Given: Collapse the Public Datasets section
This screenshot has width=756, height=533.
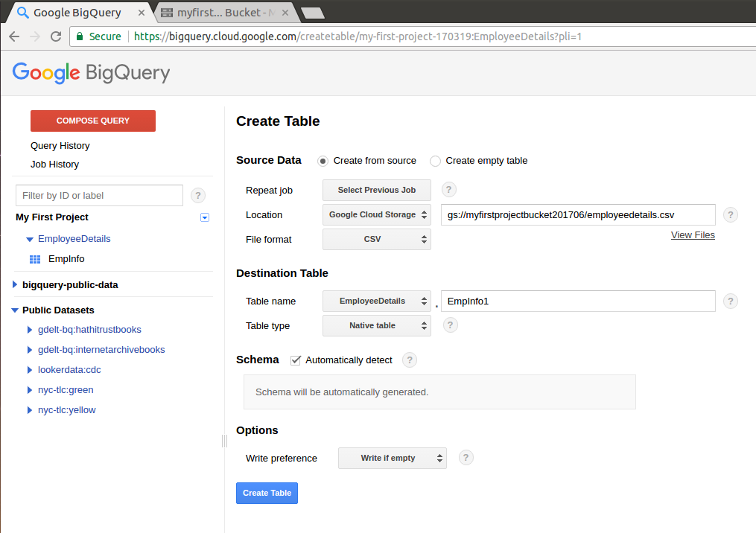Looking at the screenshot, I should [x=14, y=310].
